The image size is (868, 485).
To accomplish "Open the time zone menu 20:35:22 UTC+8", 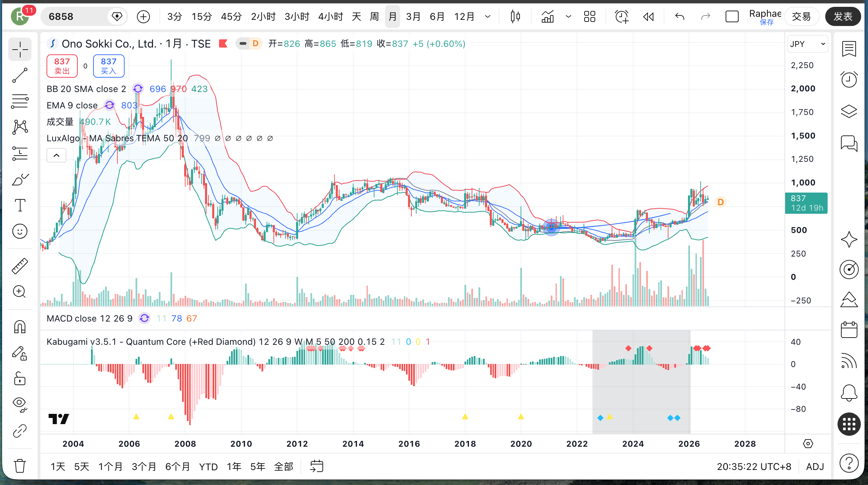I will (754, 467).
